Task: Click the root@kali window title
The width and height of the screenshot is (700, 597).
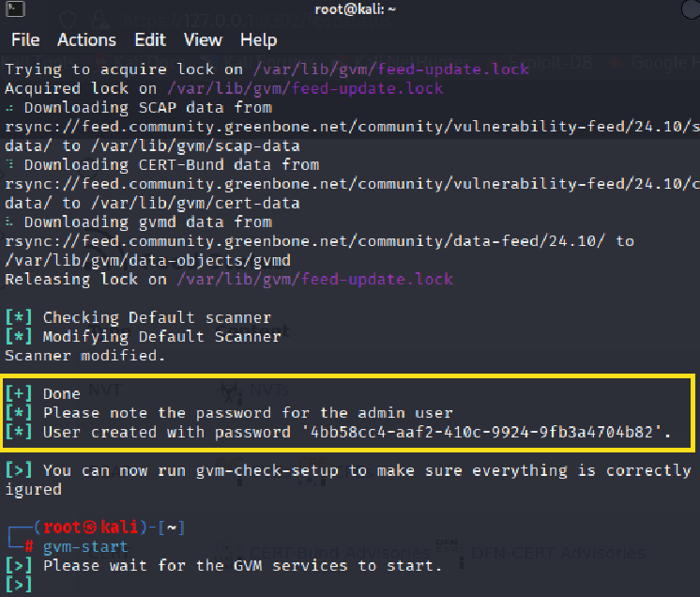Action: [x=356, y=9]
